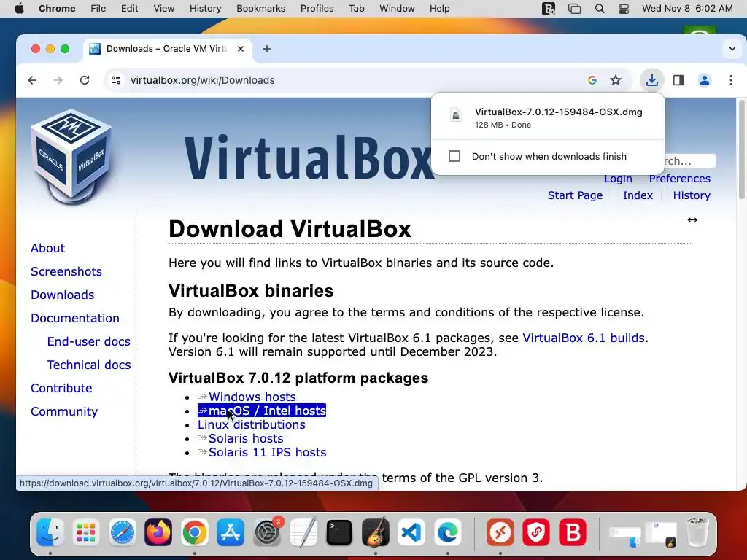
Task: Open Finder from the Dock
Action: [50, 532]
